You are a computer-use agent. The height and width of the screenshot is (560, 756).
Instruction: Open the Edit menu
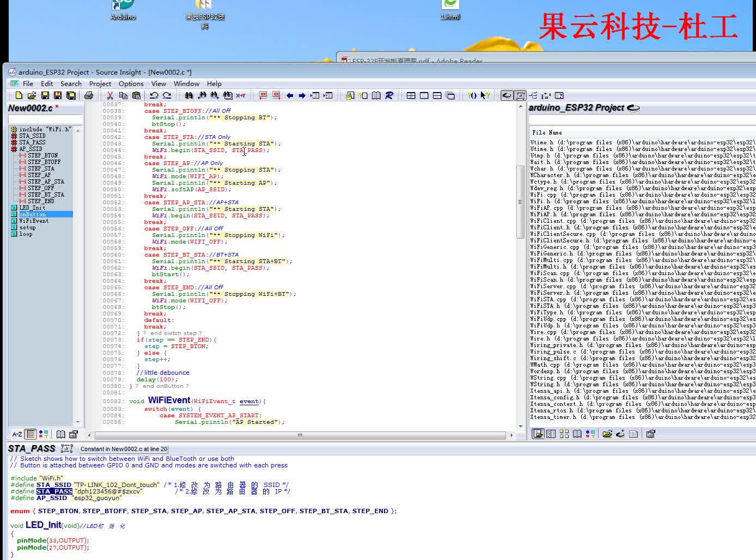pos(47,83)
